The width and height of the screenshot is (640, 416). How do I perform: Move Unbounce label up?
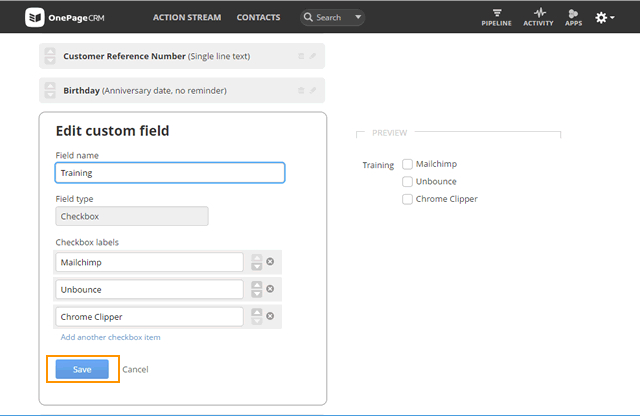[x=257, y=285]
